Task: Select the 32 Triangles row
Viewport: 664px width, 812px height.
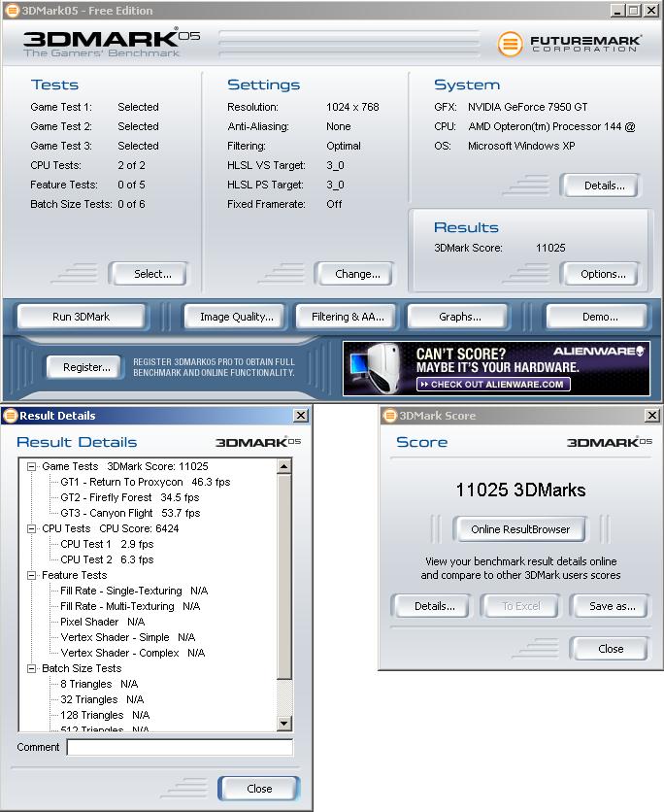Action: pos(102,699)
